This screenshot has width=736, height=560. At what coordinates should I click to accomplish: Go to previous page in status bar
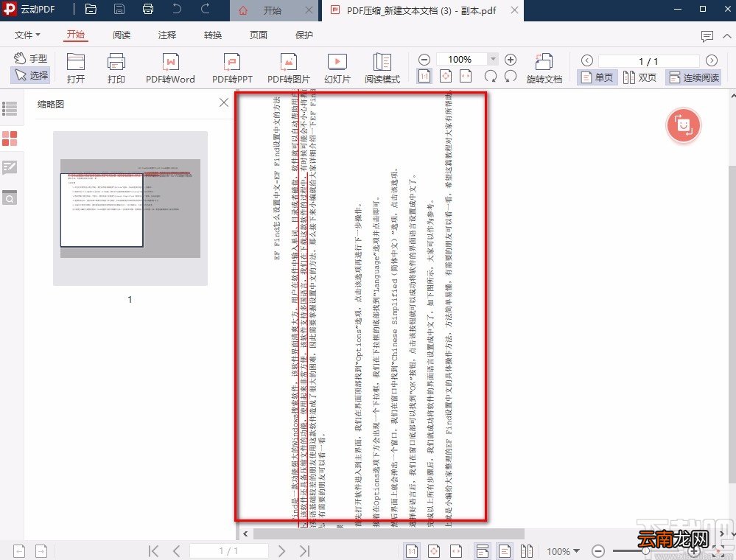coord(177,550)
